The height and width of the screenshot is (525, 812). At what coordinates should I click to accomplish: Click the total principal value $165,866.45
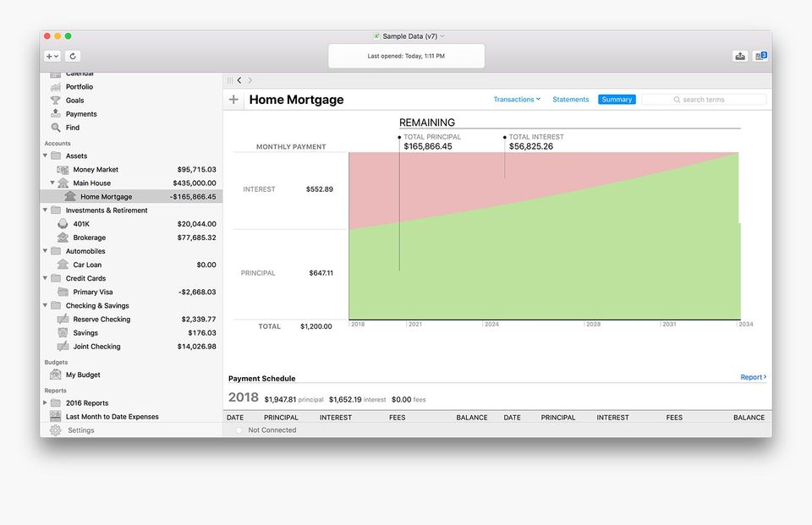(428, 146)
